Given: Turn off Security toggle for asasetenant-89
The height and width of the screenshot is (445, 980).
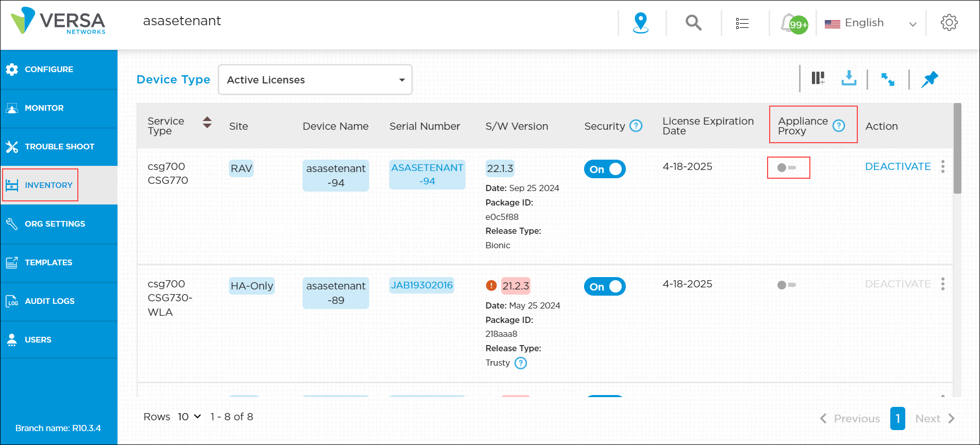Looking at the screenshot, I should point(605,286).
